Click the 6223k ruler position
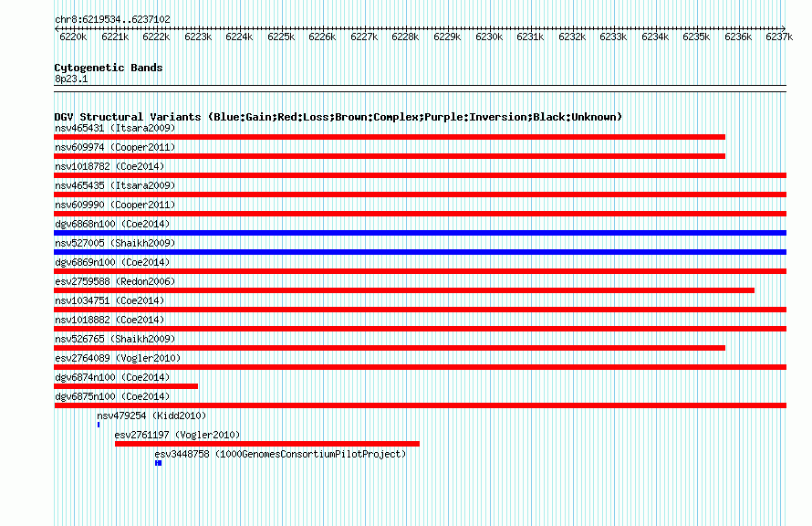Screen dimensions: 812x526 198,37
